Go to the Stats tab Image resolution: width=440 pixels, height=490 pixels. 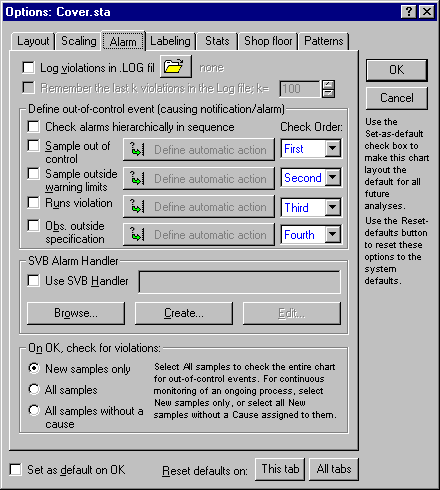coord(217,41)
